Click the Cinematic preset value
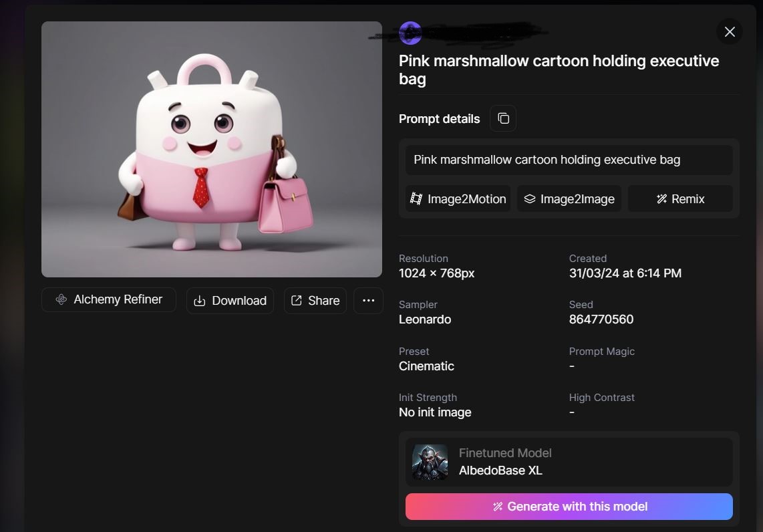This screenshot has height=532, width=763. click(x=426, y=366)
